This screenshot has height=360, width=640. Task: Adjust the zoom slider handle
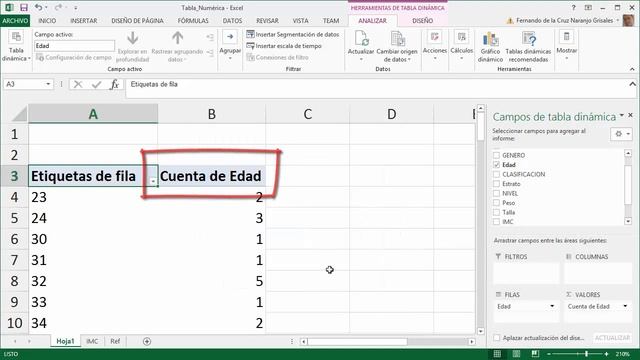pyautogui.click(x=587, y=354)
